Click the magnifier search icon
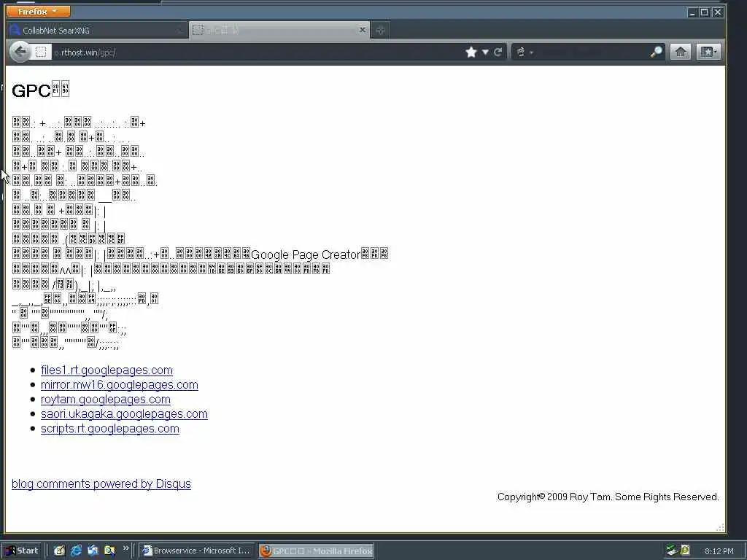This screenshot has width=747, height=560. (656, 52)
